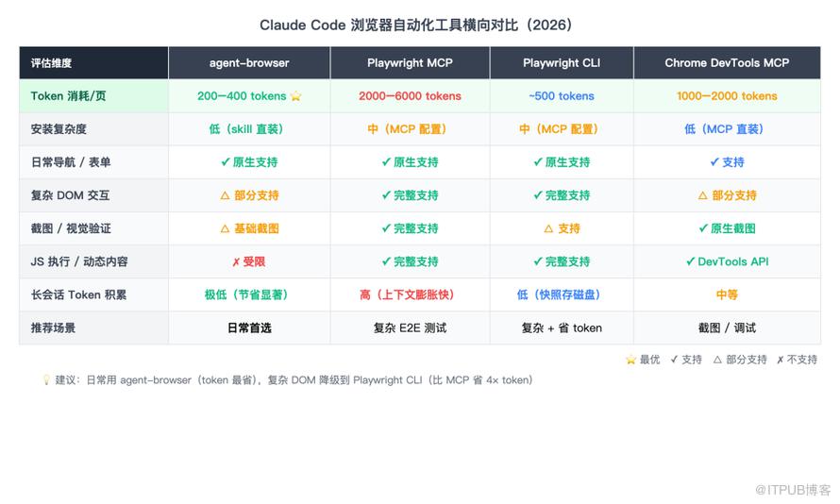Image resolution: width=840 pixels, height=504 pixels.
Task: Click '✓ 原生支持' in the Playwright MCP column
Action: pos(410,162)
